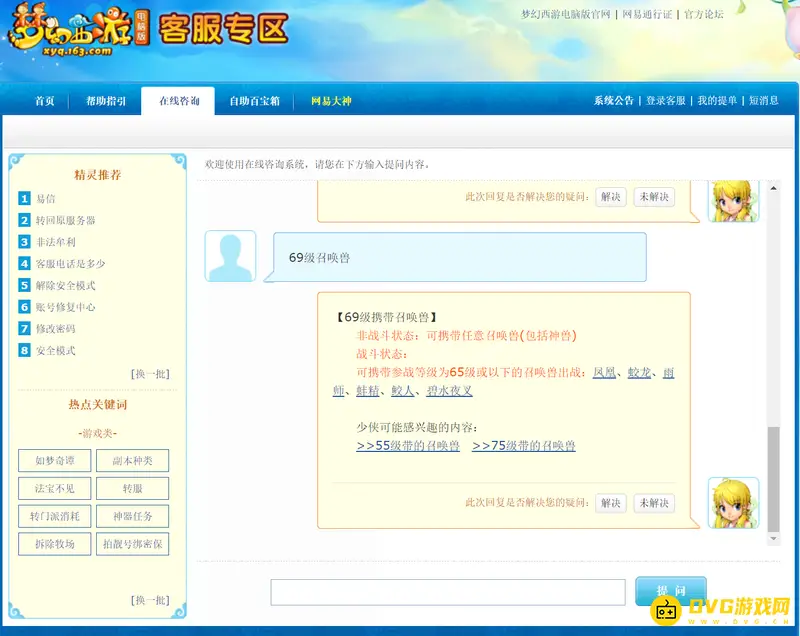This screenshot has height=636, width=800.
Task: Choose the 拆除牧场 keyword button
Action: tap(55, 544)
